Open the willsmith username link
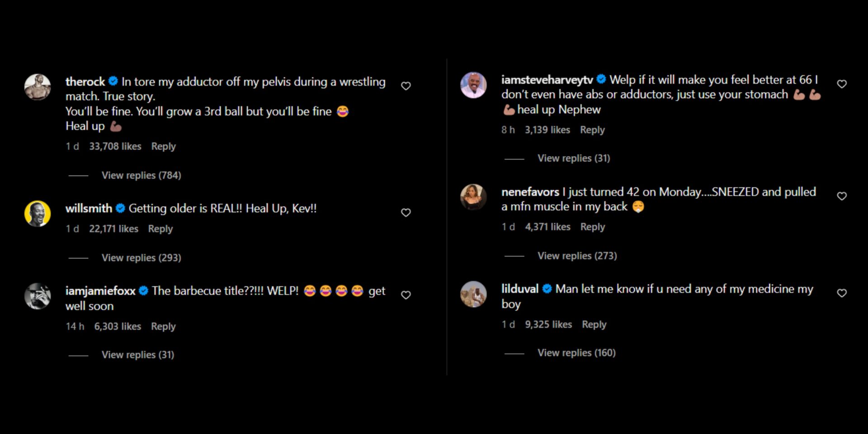This screenshot has height=434, width=868. (x=89, y=208)
